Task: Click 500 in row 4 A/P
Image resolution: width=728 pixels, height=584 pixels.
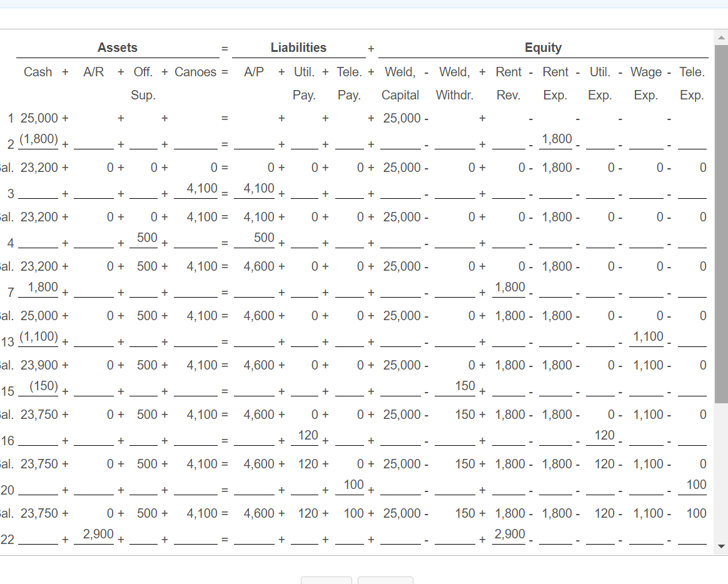Action: pos(264,237)
